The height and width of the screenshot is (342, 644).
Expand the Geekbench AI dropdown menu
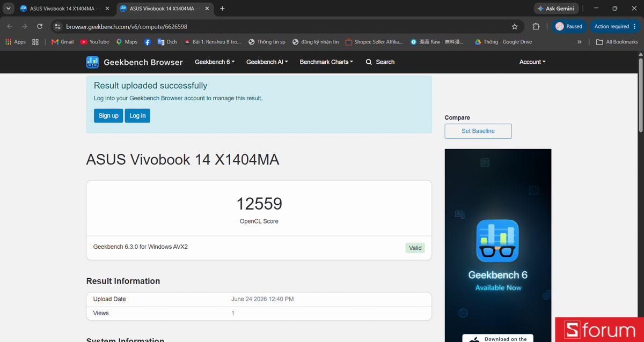point(267,62)
